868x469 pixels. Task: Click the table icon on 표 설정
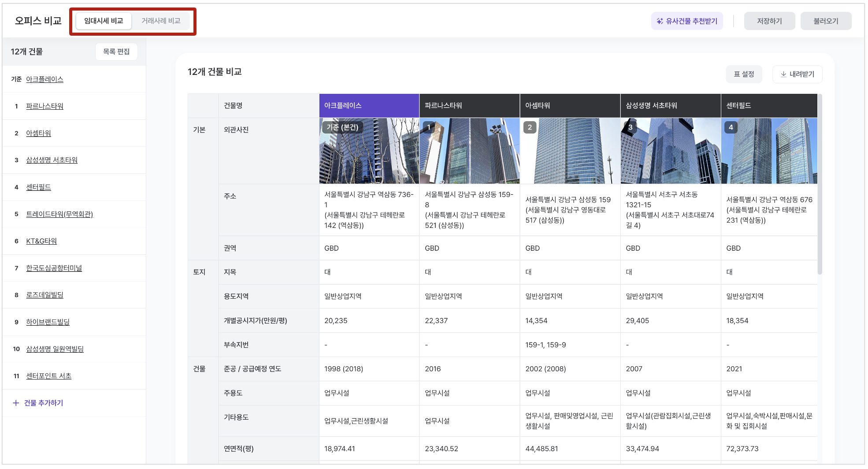[737, 74]
